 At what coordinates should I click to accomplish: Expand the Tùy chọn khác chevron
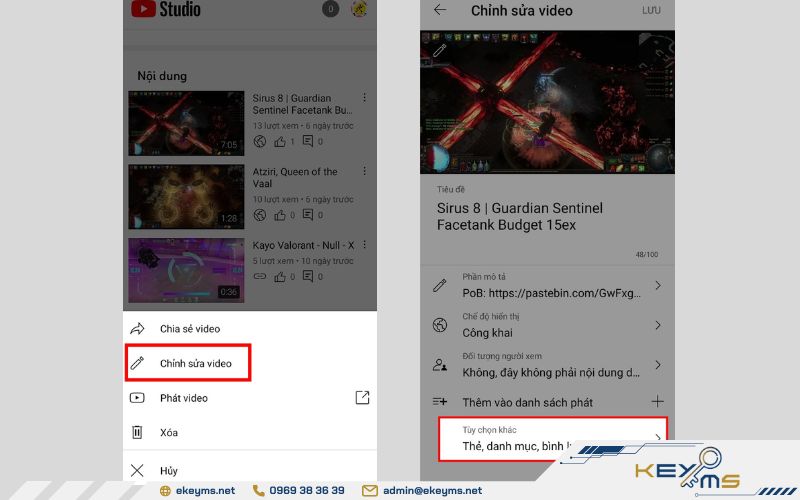[x=658, y=437]
